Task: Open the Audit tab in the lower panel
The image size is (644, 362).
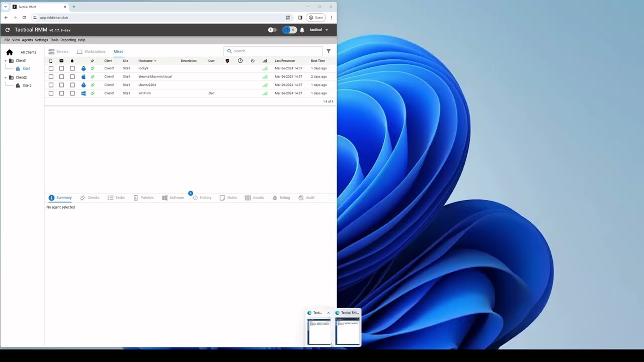Action: click(306, 198)
